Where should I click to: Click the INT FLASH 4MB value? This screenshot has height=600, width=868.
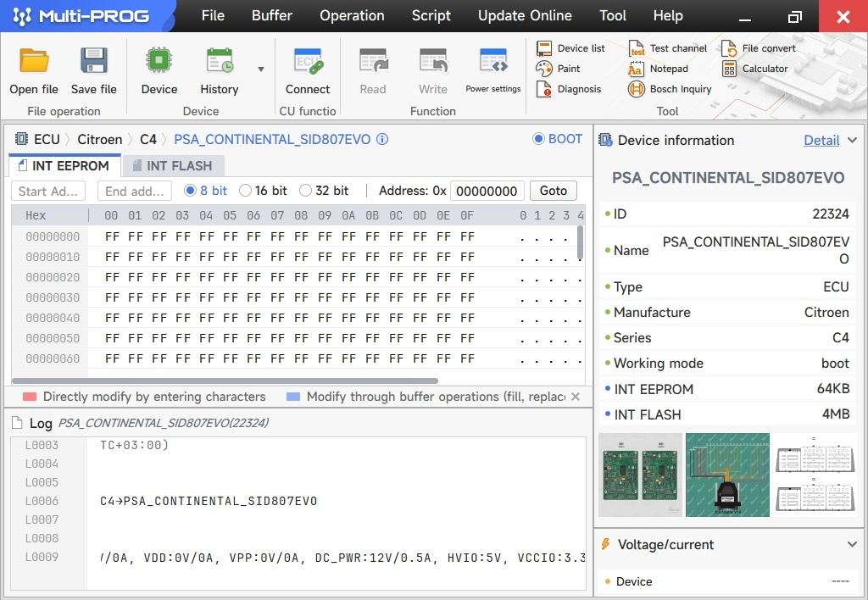click(835, 414)
